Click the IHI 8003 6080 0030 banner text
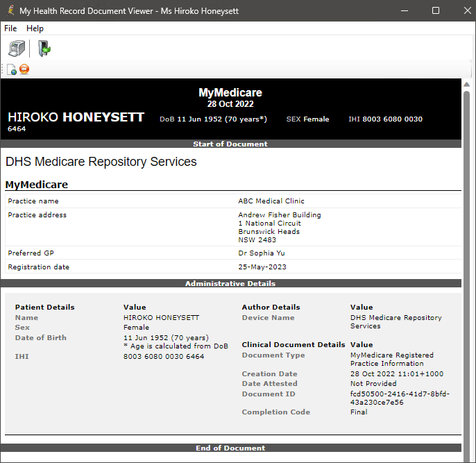This screenshot has width=476, height=463. tap(385, 119)
